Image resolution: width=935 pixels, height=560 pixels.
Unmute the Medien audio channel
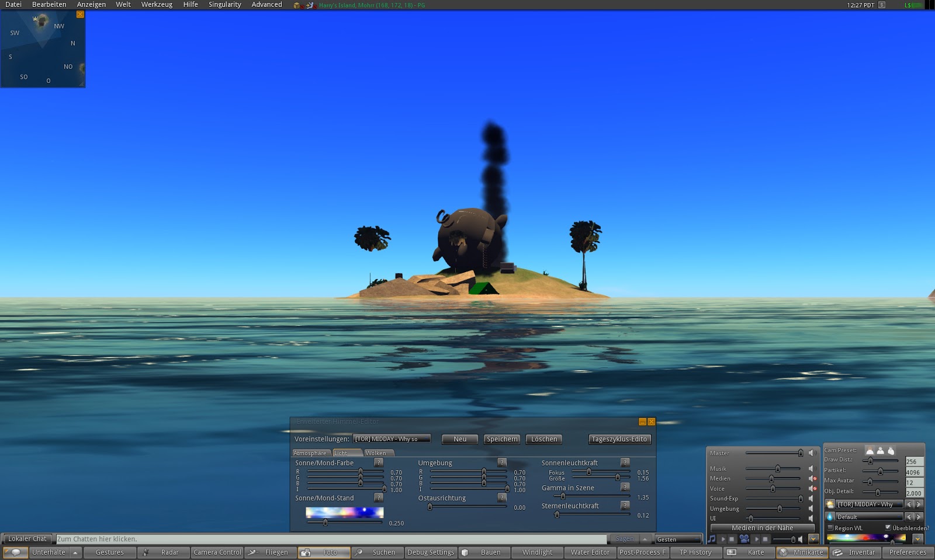tap(812, 479)
